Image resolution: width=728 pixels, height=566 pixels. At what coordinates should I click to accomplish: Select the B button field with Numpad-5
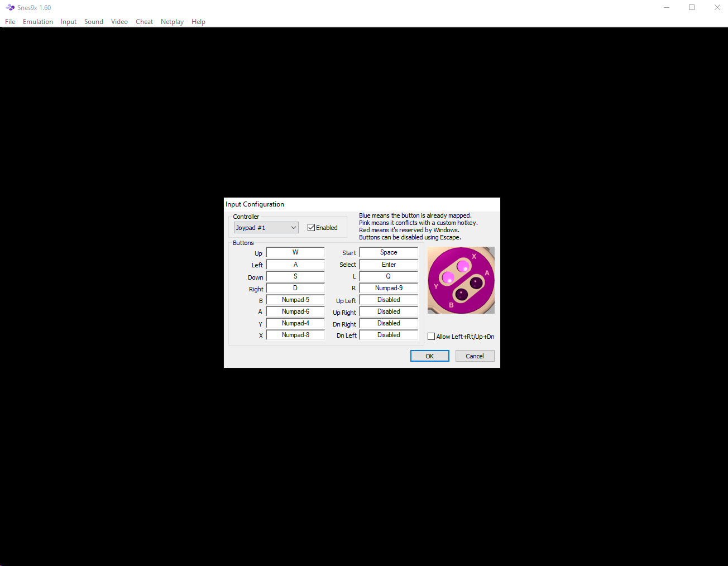[295, 300]
